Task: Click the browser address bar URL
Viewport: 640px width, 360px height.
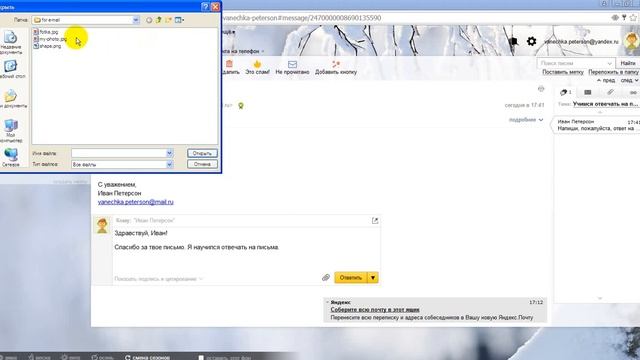Action: coord(302,18)
